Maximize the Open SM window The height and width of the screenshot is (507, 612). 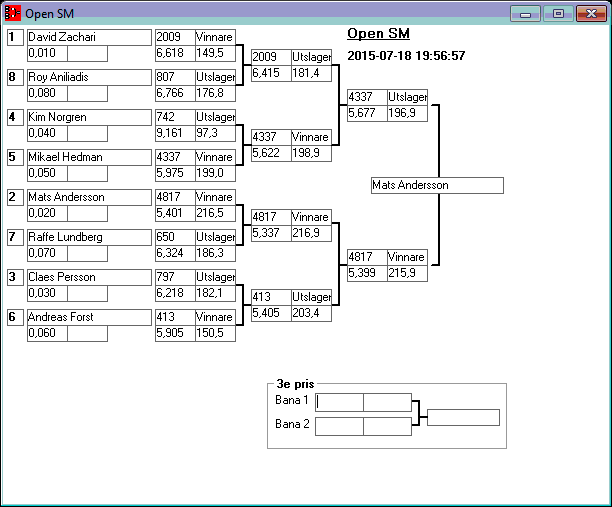coord(558,14)
